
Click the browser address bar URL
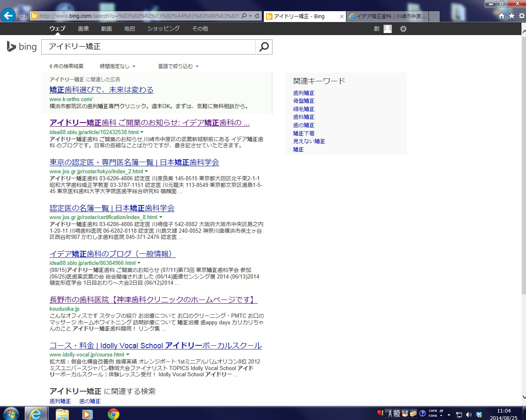click(x=139, y=16)
